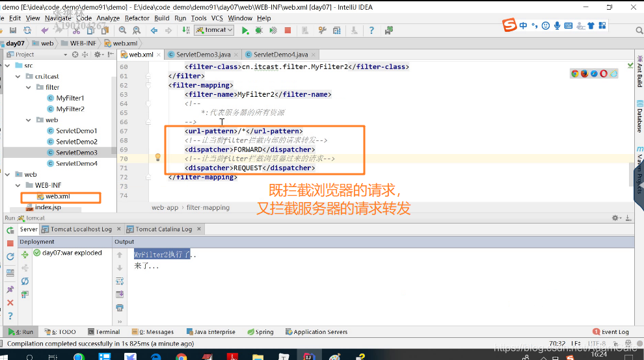Close the Tomcat Catalina Log tab
This screenshot has width=644, height=360.
(199, 229)
